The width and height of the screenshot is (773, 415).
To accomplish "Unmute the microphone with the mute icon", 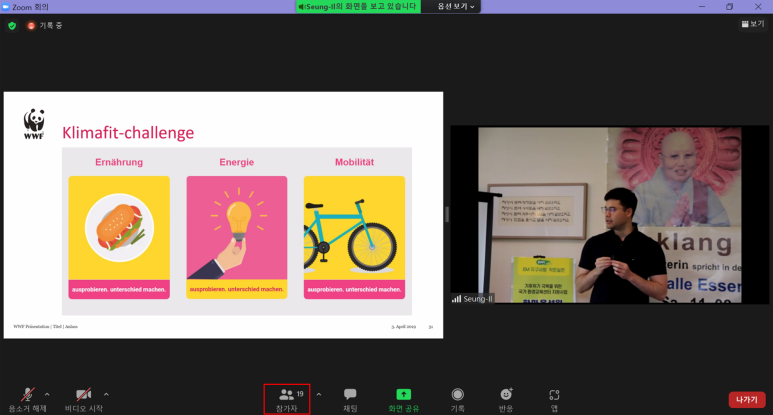I will tap(28, 395).
